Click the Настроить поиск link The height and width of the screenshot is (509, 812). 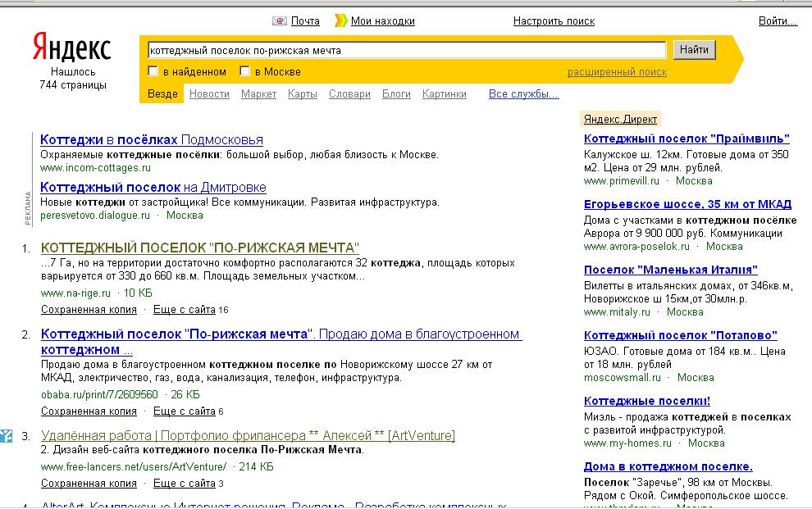[554, 21]
